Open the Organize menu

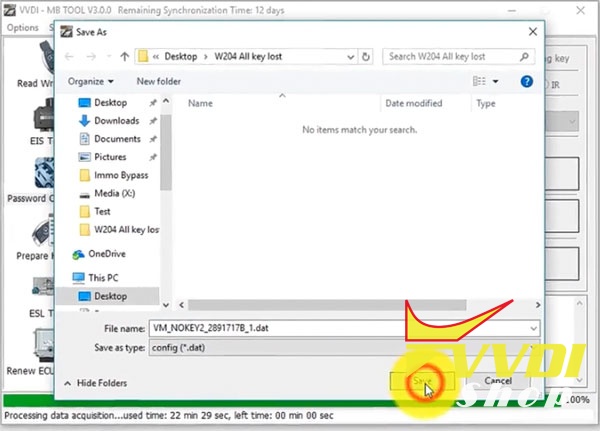(x=90, y=81)
